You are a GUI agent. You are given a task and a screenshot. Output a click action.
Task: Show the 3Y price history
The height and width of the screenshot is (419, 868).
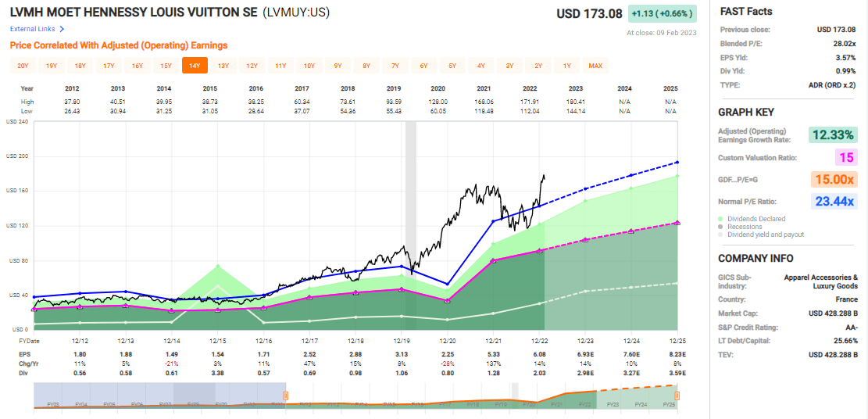coord(510,66)
